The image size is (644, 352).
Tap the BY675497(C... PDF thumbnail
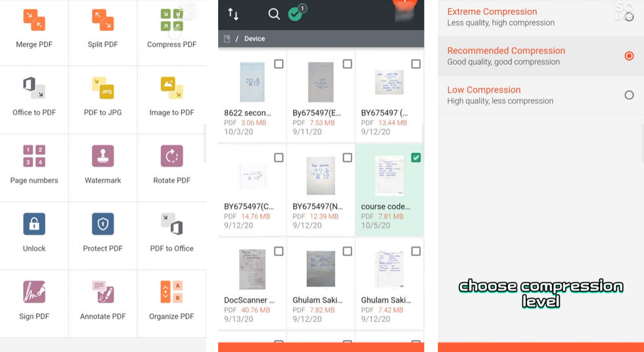[252, 177]
